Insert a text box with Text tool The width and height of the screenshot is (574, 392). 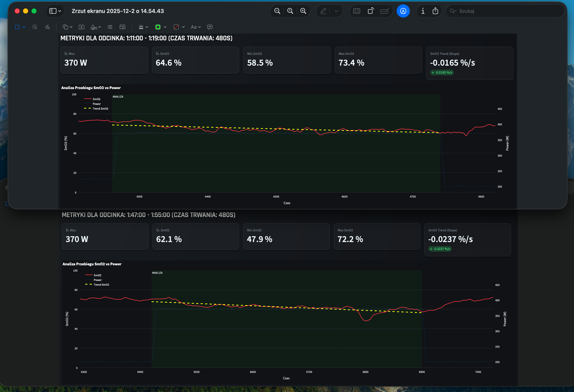point(81,27)
